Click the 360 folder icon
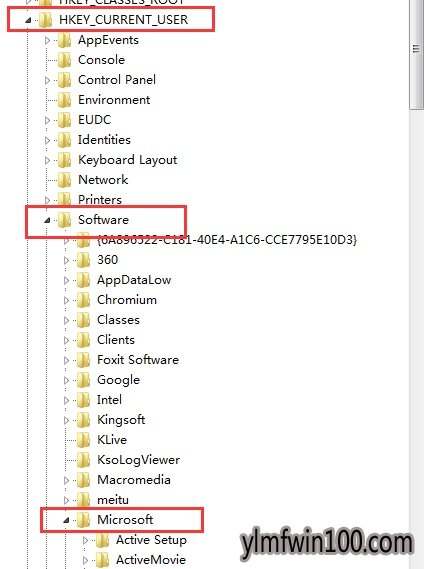The width and height of the screenshot is (424, 569). tap(83, 260)
